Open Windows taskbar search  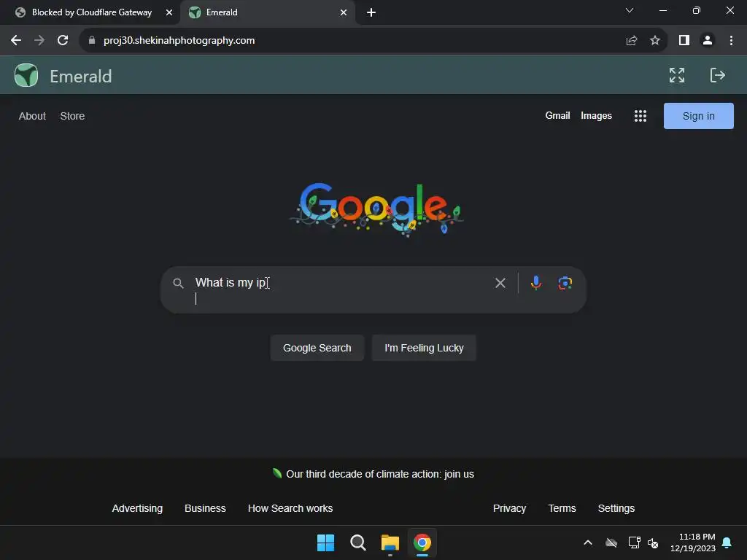[357, 542]
